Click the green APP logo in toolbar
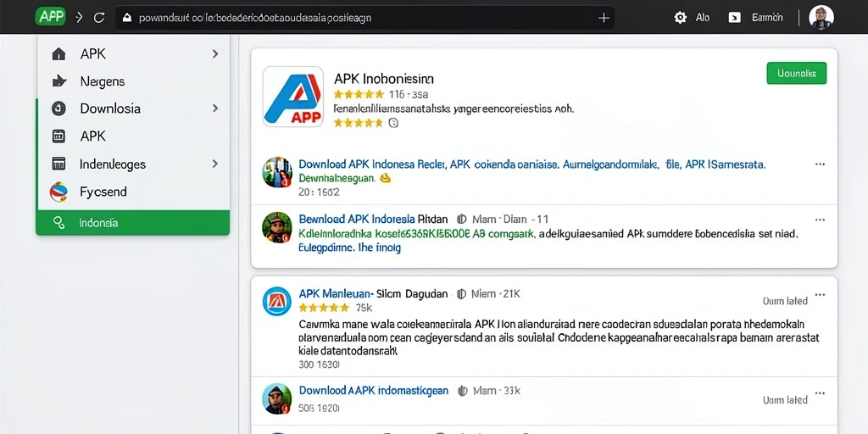Viewport: 868px width, 434px height. coord(50,17)
